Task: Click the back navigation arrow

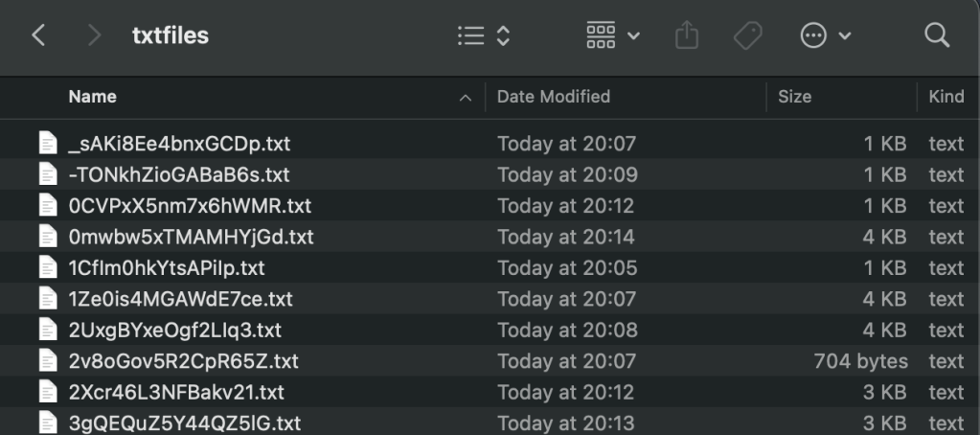Action: tap(38, 36)
